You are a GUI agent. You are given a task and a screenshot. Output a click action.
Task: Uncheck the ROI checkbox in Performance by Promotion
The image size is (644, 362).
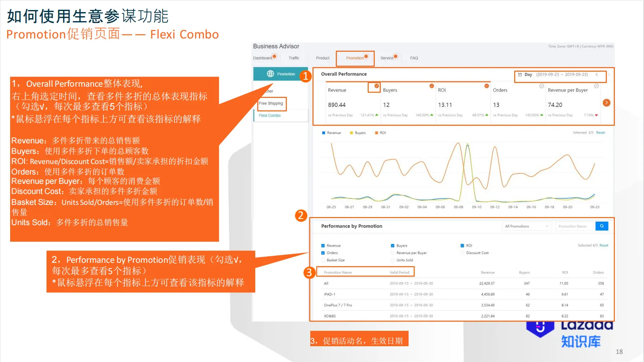[462, 246]
